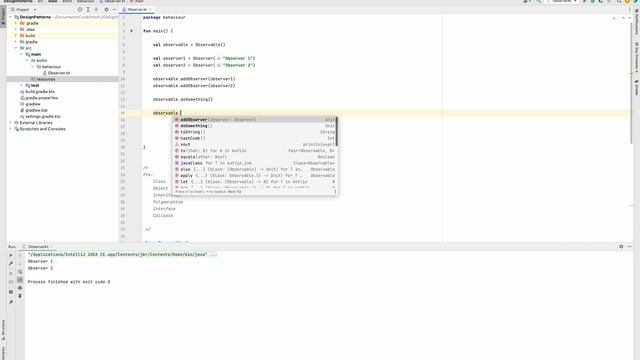Close the Observer.kt editor tab
This screenshot has height=360, width=640.
coord(150,9)
